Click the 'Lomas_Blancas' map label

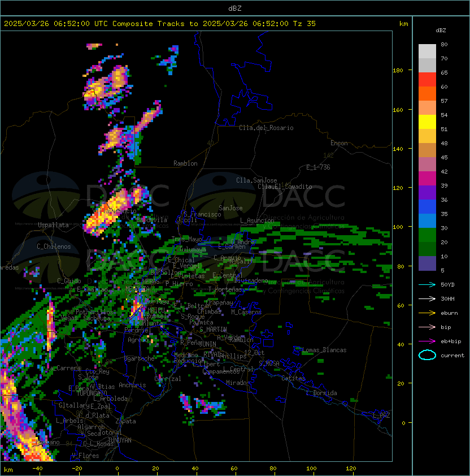pyautogui.click(x=324, y=350)
